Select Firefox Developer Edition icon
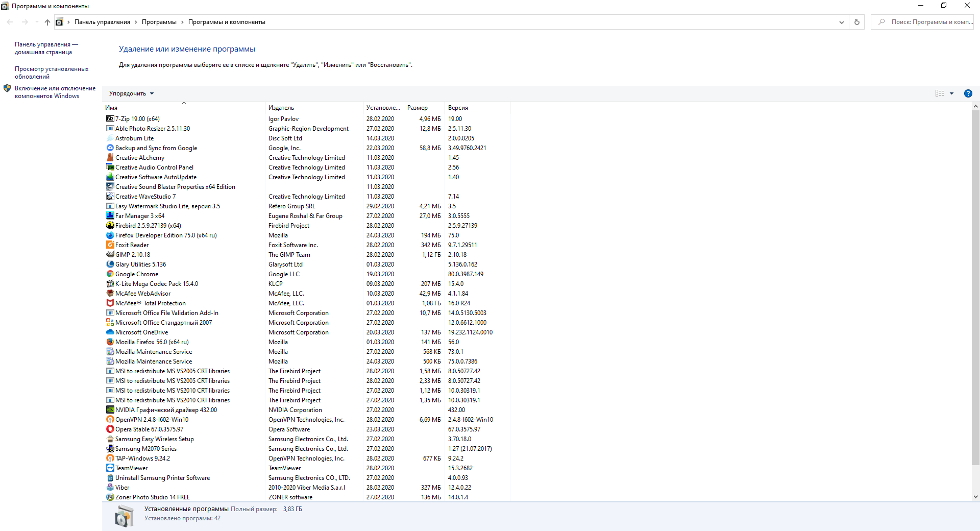 pos(110,235)
